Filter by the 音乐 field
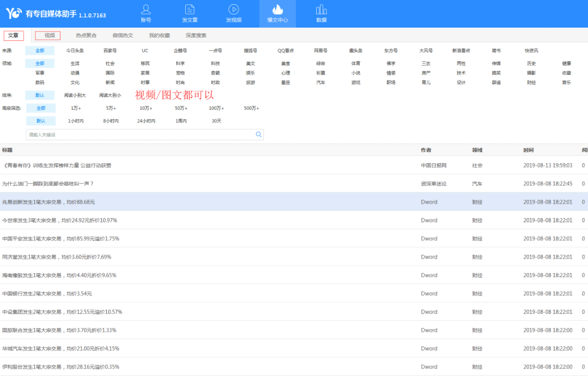This screenshot has height=378, width=588. pos(567,83)
